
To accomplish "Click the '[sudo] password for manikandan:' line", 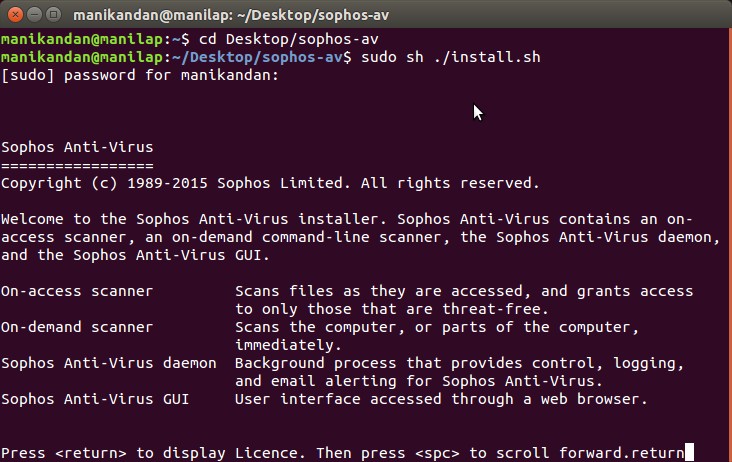I will click(x=140, y=75).
